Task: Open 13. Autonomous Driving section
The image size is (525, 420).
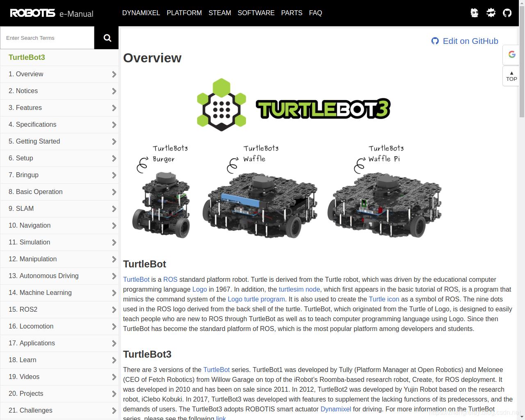Action: [59, 276]
